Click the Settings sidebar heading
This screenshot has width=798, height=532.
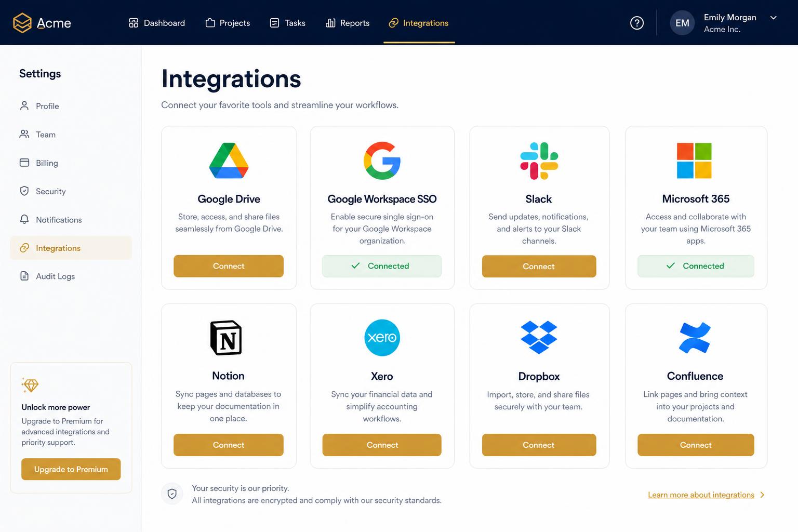click(40, 73)
